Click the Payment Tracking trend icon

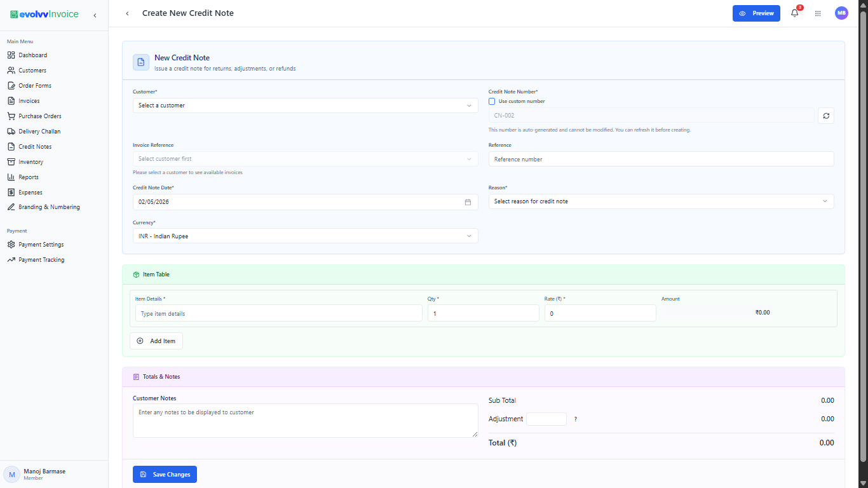coord(11,260)
